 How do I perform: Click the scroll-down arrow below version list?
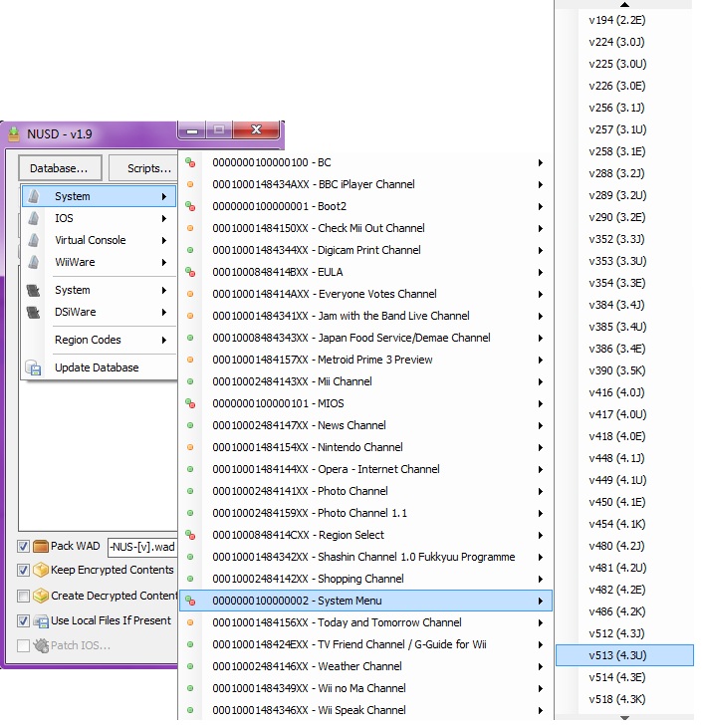pos(624,717)
